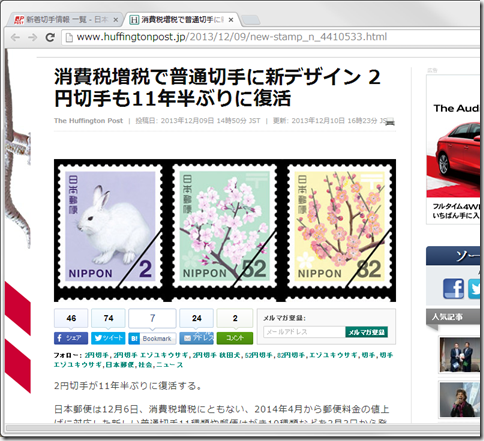Click the mail address input field
The width and height of the screenshot is (484, 441).
tap(304, 332)
